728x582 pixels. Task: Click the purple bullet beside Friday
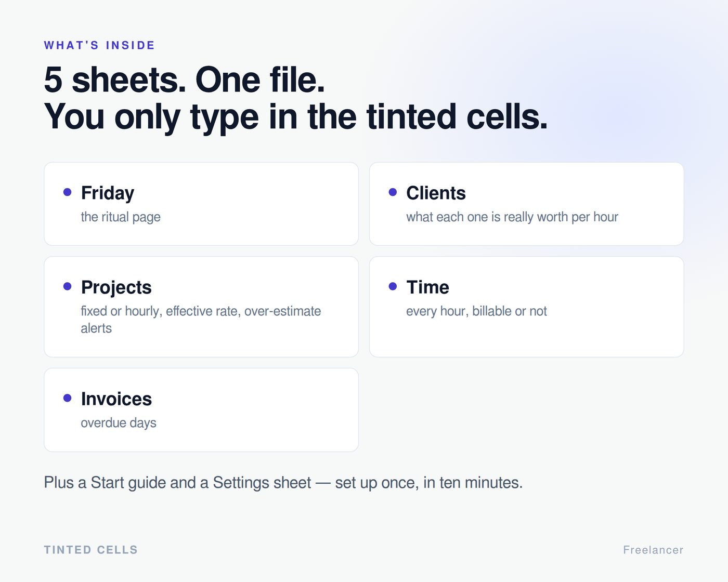tap(67, 192)
